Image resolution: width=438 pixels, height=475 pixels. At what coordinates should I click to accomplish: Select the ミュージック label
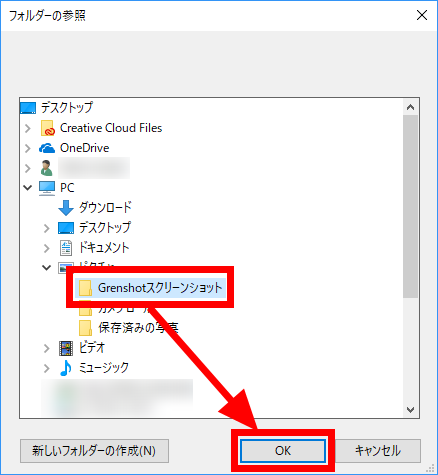coord(104,368)
